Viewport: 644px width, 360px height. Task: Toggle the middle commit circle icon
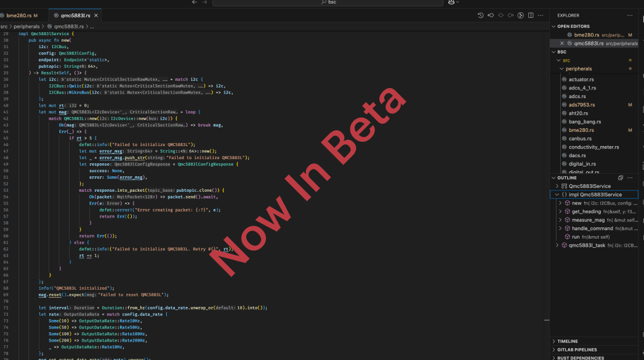pos(501,15)
